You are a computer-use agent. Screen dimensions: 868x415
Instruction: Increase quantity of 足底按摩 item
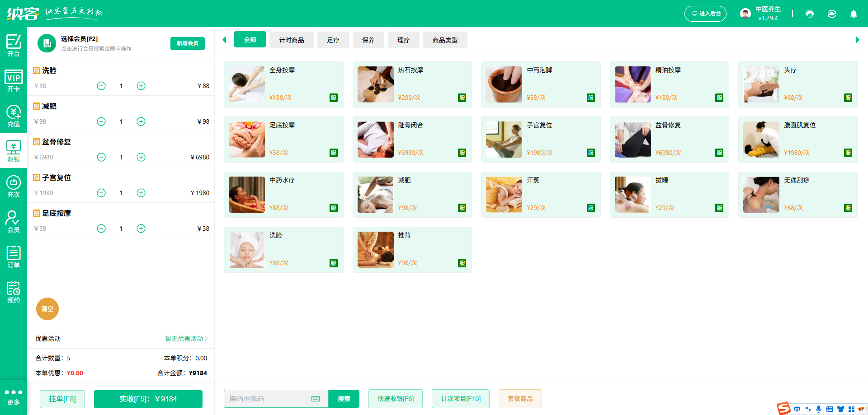141,228
